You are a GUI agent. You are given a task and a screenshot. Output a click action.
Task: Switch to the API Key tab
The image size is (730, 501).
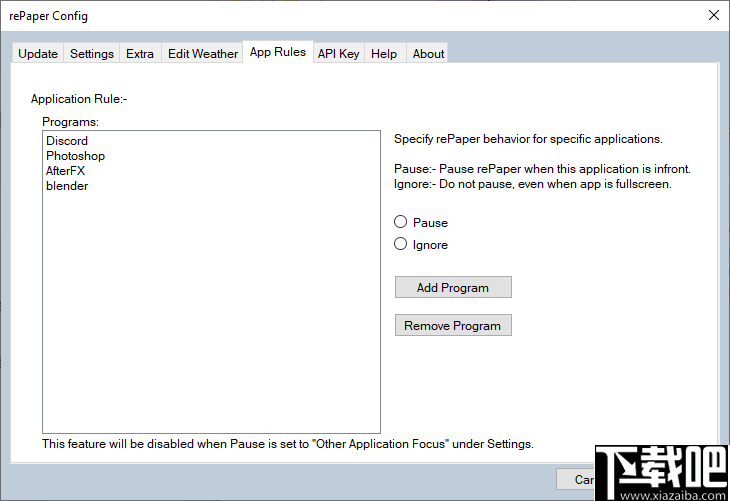[338, 54]
